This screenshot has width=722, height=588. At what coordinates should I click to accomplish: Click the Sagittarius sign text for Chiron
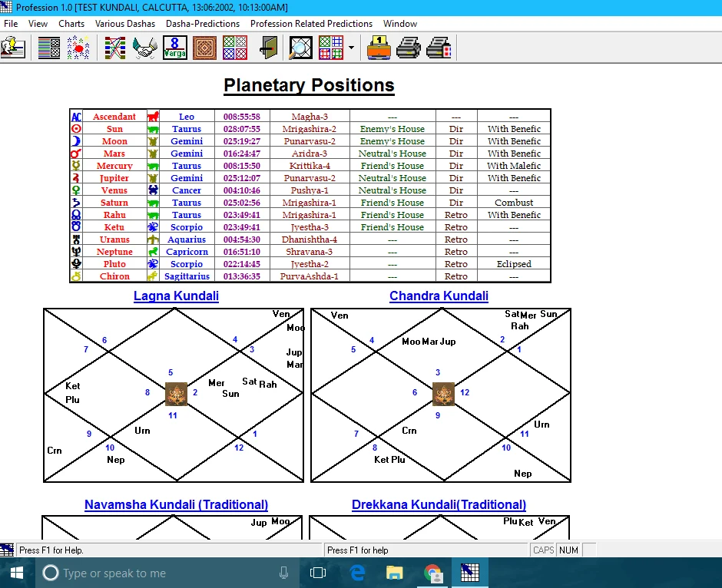coord(187,276)
